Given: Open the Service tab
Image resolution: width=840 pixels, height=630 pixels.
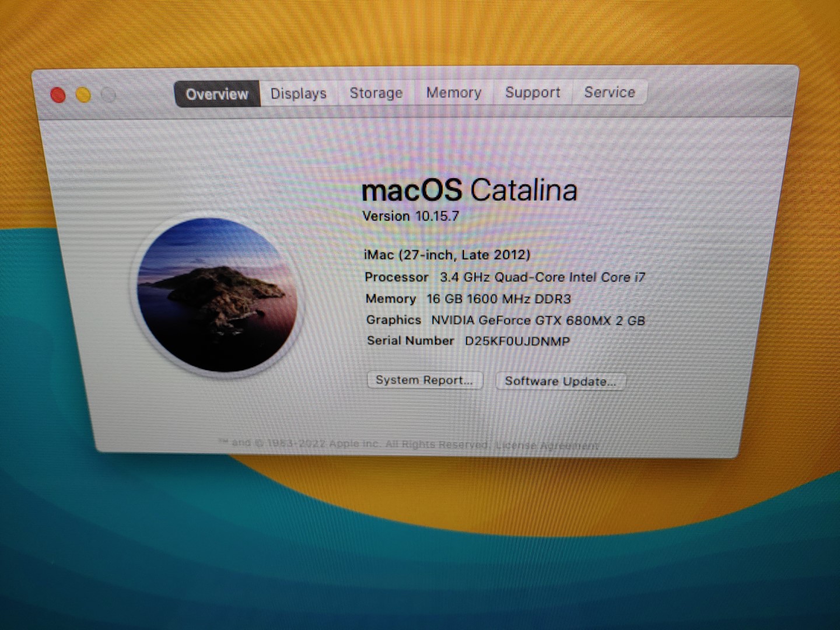Looking at the screenshot, I should coord(610,92).
